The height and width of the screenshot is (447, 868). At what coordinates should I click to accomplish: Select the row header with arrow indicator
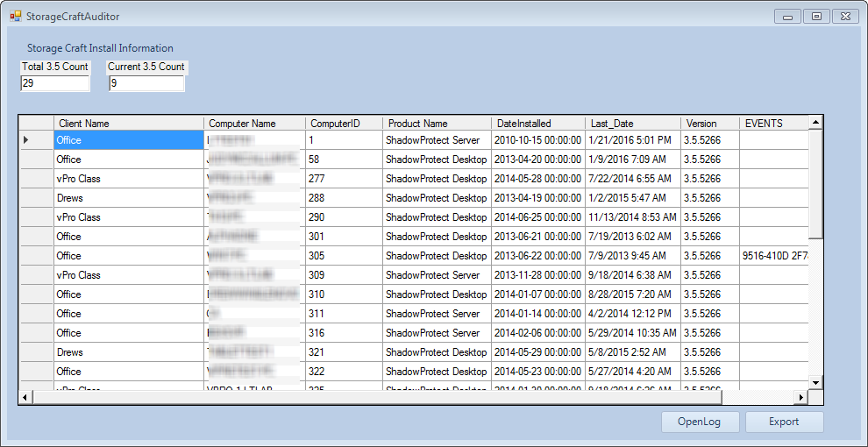pyautogui.click(x=37, y=140)
